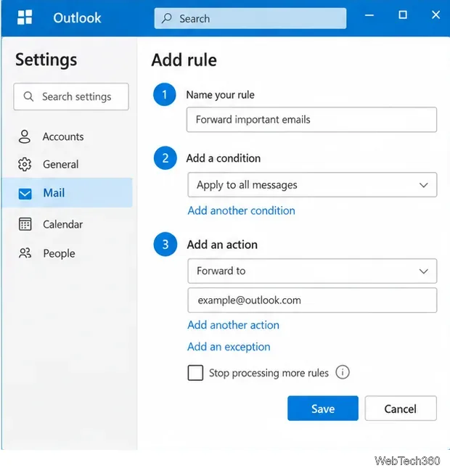The image size is (450, 476).
Task: Click the forward email address field
Action: tap(312, 300)
